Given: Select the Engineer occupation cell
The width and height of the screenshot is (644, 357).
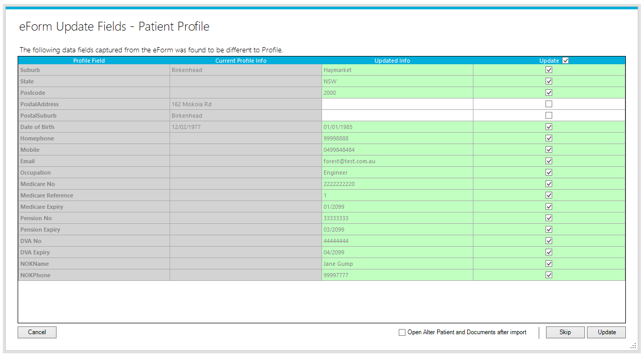Looking at the screenshot, I should (397, 173).
